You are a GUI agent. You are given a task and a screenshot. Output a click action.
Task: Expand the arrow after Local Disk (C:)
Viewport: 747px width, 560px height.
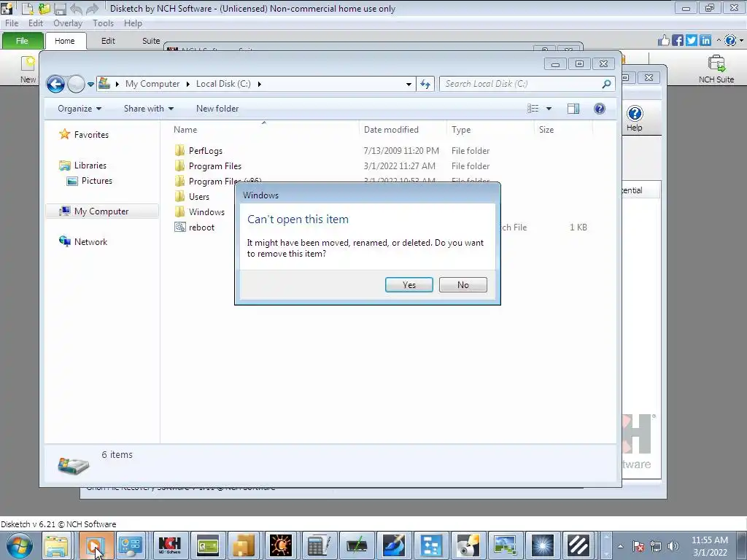click(x=259, y=84)
